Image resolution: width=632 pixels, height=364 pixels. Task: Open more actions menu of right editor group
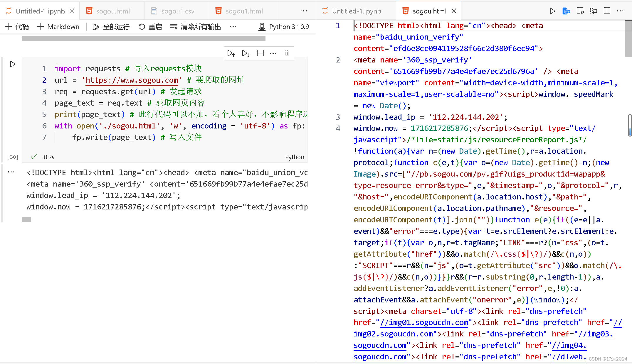point(620,11)
